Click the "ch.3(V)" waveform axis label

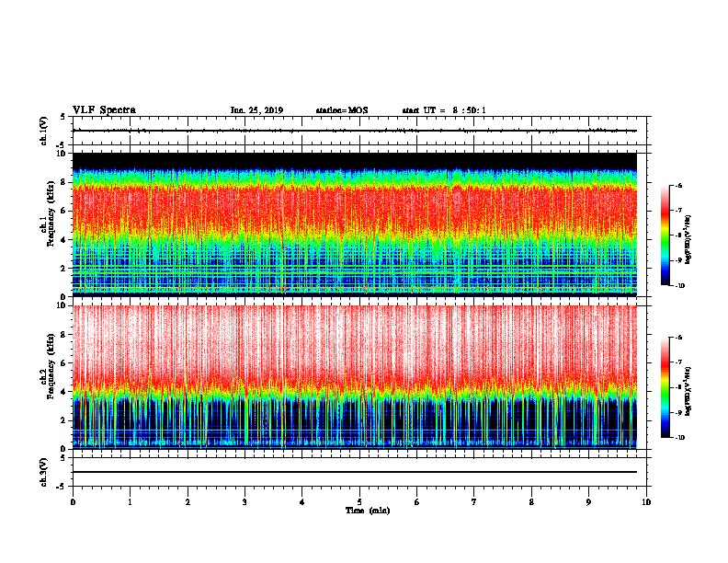click(x=43, y=473)
